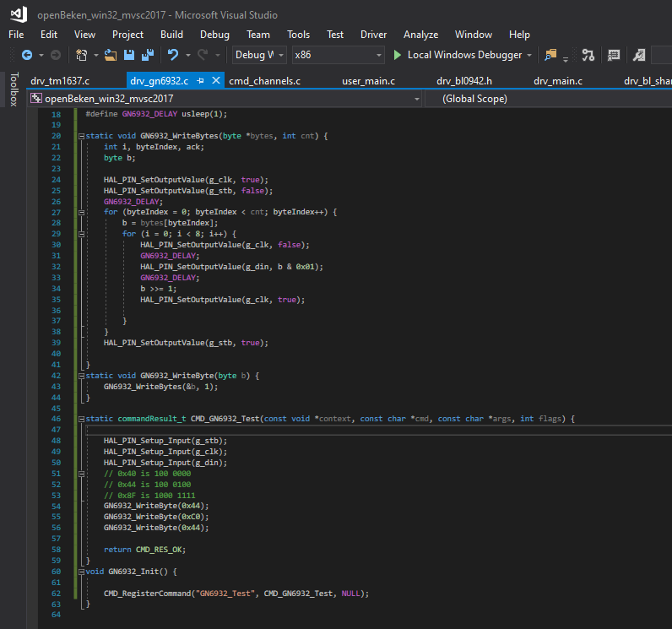Collapse the CMD_GN6932_Test function at line 46
The image size is (672, 629).
(x=81, y=420)
